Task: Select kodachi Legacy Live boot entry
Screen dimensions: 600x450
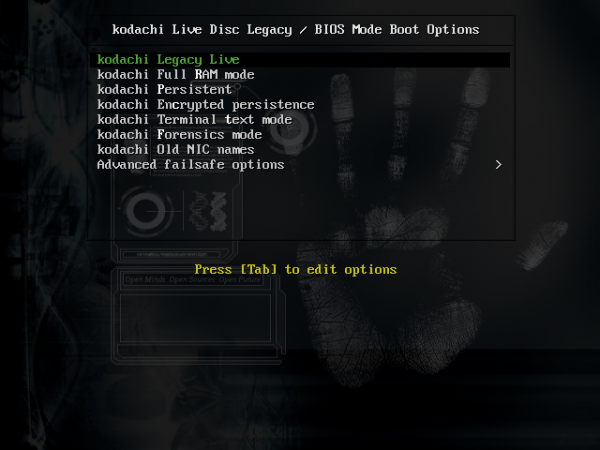Action: tap(300, 60)
